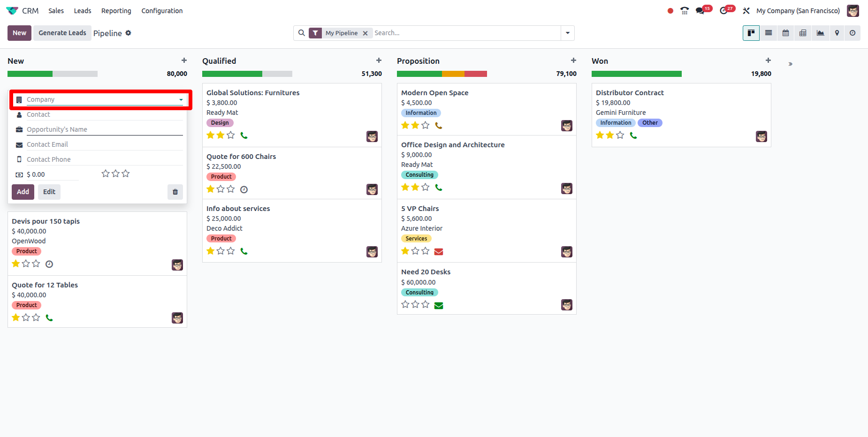868x437 pixels.
Task: Open the Reporting menu
Action: [116, 11]
